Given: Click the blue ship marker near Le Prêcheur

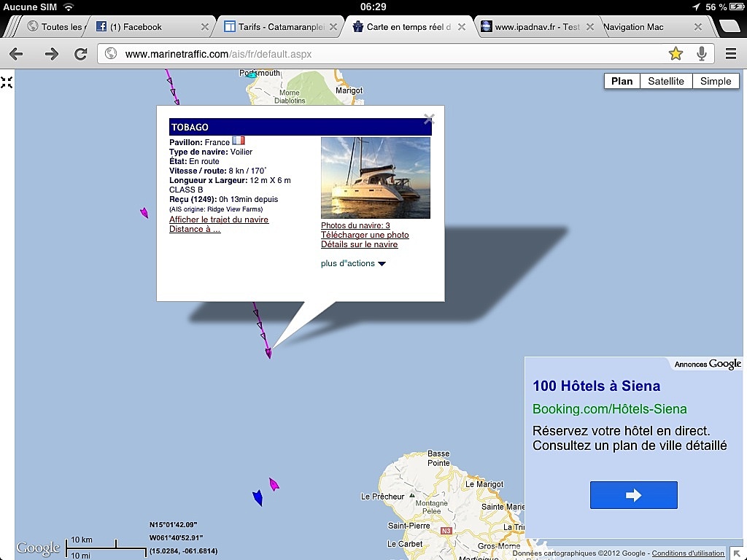Looking at the screenshot, I should [258, 498].
